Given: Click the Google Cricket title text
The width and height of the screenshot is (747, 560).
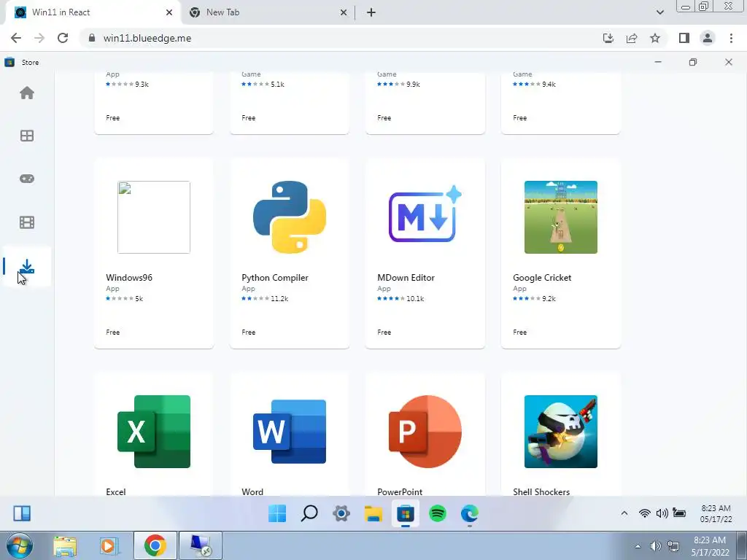Looking at the screenshot, I should [x=542, y=278].
